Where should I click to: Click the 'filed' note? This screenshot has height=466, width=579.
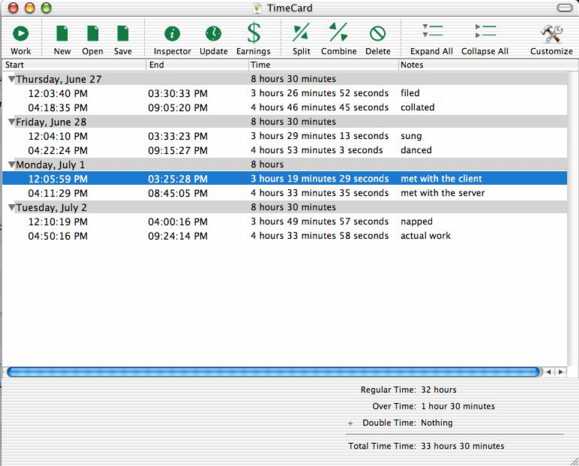click(x=410, y=93)
